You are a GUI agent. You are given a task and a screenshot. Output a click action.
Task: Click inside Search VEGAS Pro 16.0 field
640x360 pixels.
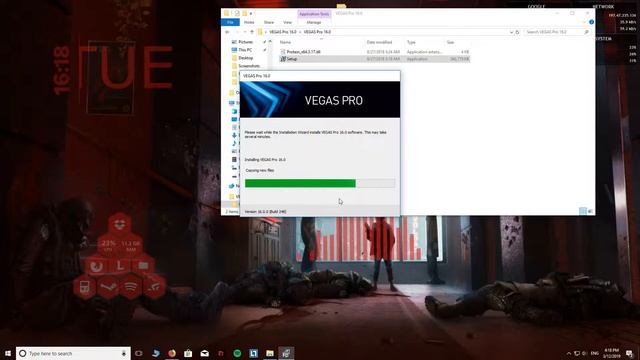pos(557,32)
